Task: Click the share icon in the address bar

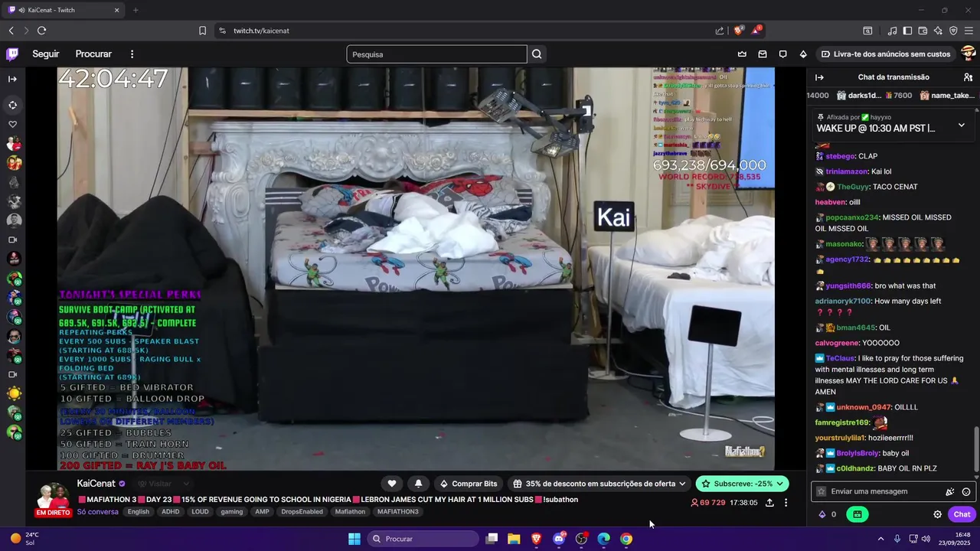Action: click(720, 31)
